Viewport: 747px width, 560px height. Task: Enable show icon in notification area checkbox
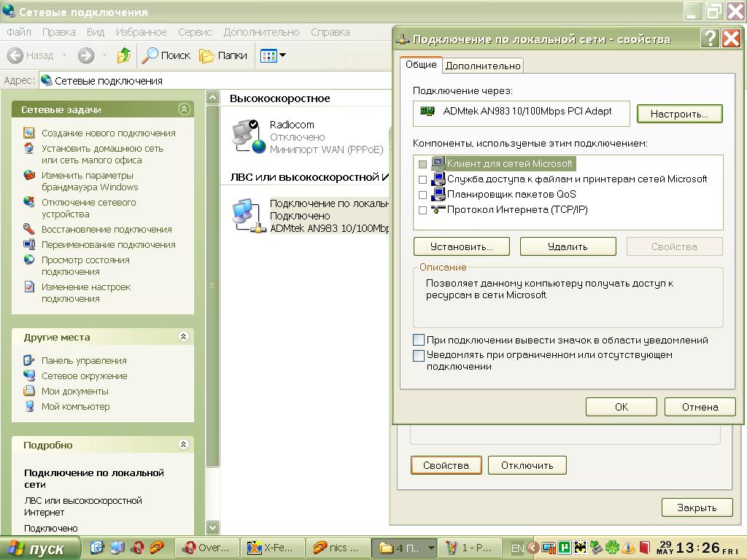pos(418,340)
